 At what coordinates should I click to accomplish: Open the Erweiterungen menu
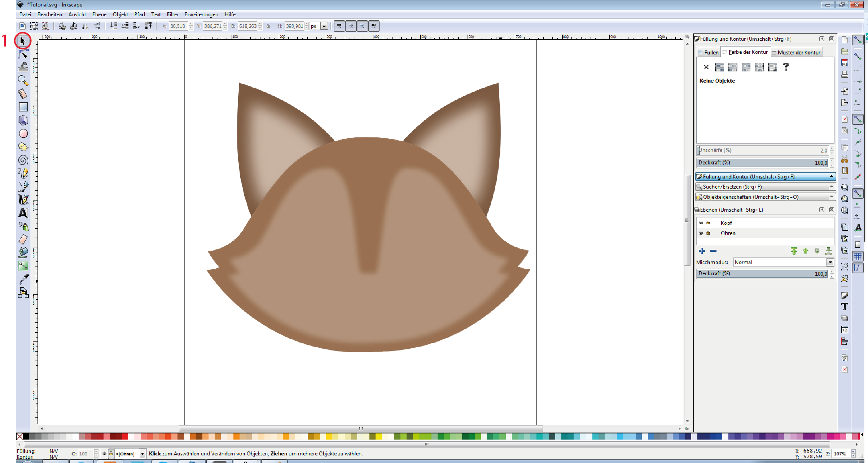click(x=201, y=14)
